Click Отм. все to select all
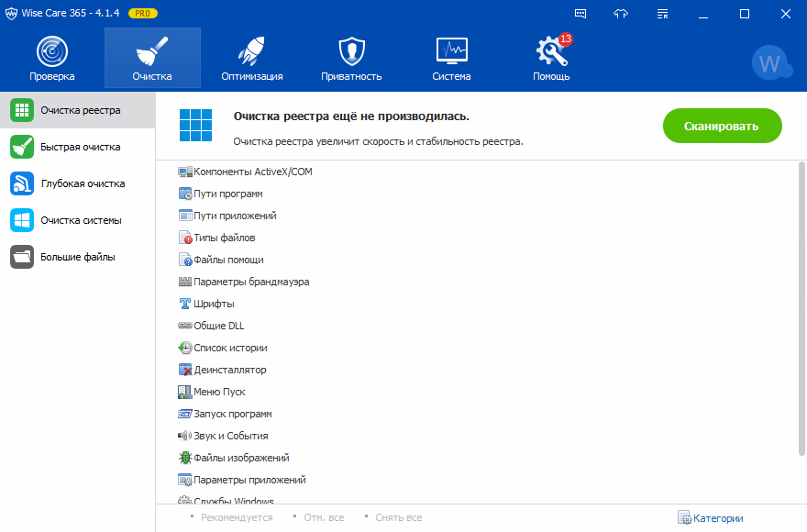 pos(324,518)
